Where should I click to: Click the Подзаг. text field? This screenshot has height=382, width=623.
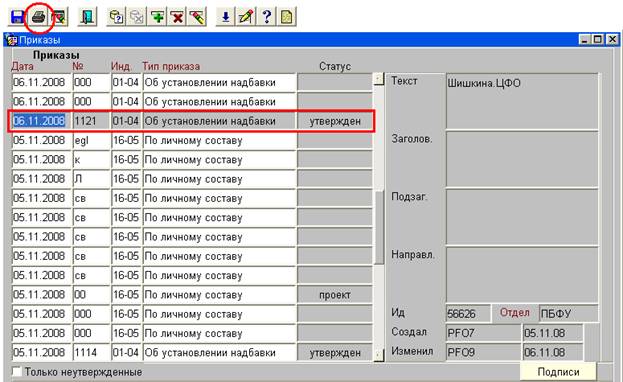coord(522,217)
